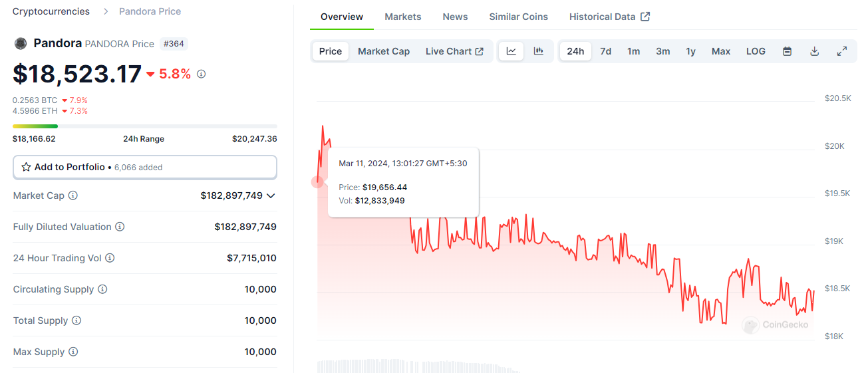
Task: Click Fully Diluted Valuation info icon
Action: [120, 227]
